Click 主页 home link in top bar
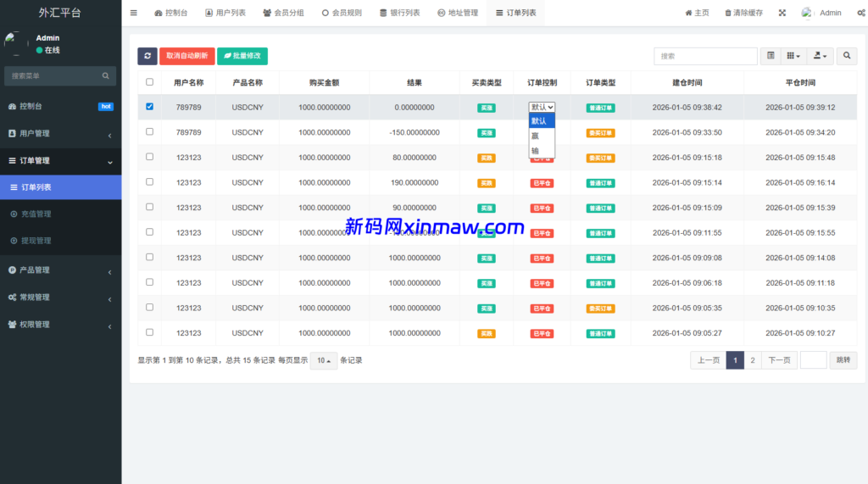Image resolution: width=868 pixels, height=484 pixels. tap(697, 13)
